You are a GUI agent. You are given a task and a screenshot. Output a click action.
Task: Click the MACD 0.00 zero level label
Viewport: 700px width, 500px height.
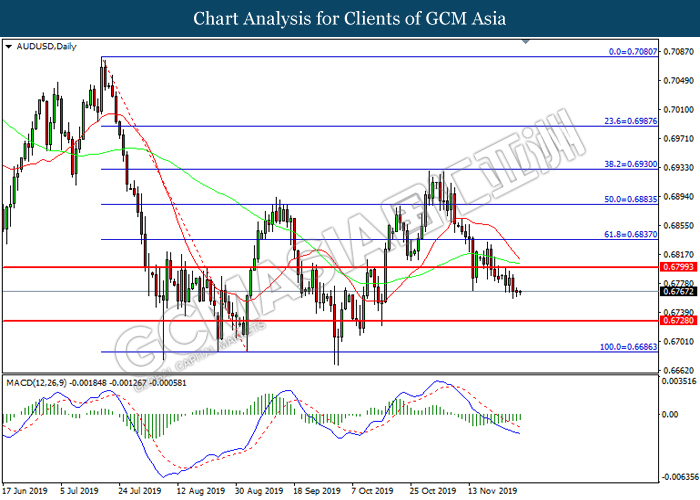coord(670,415)
